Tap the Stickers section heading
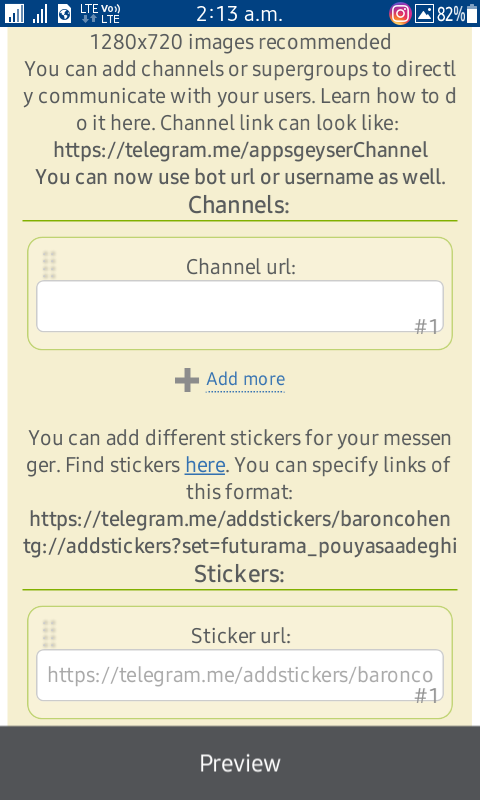The image size is (480, 800). point(239,574)
